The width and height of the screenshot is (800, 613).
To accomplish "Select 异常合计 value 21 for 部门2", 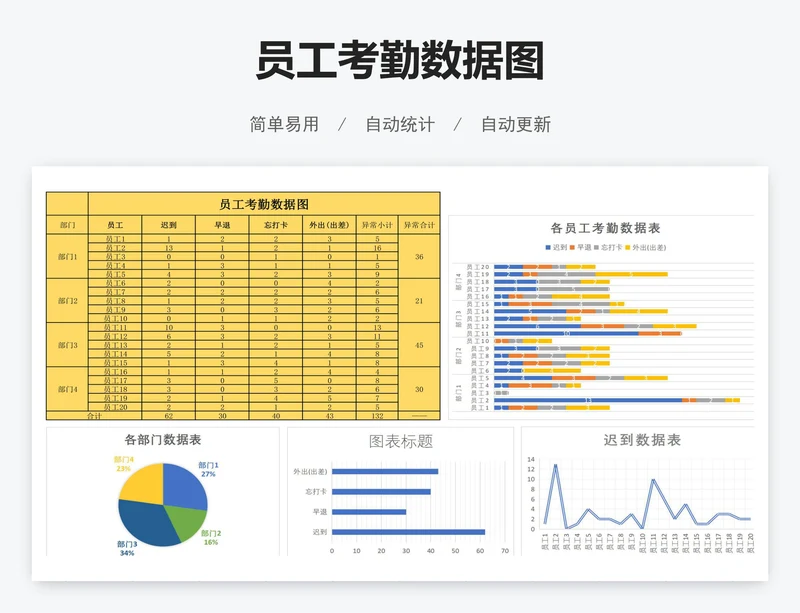I will click(x=419, y=301).
